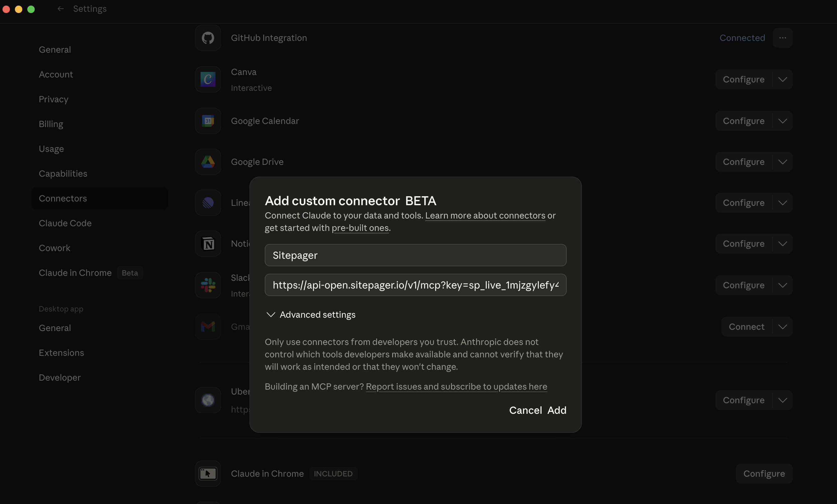837x504 pixels.
Task: Cancel the custom connector dialog
Action: coord(525,410)
